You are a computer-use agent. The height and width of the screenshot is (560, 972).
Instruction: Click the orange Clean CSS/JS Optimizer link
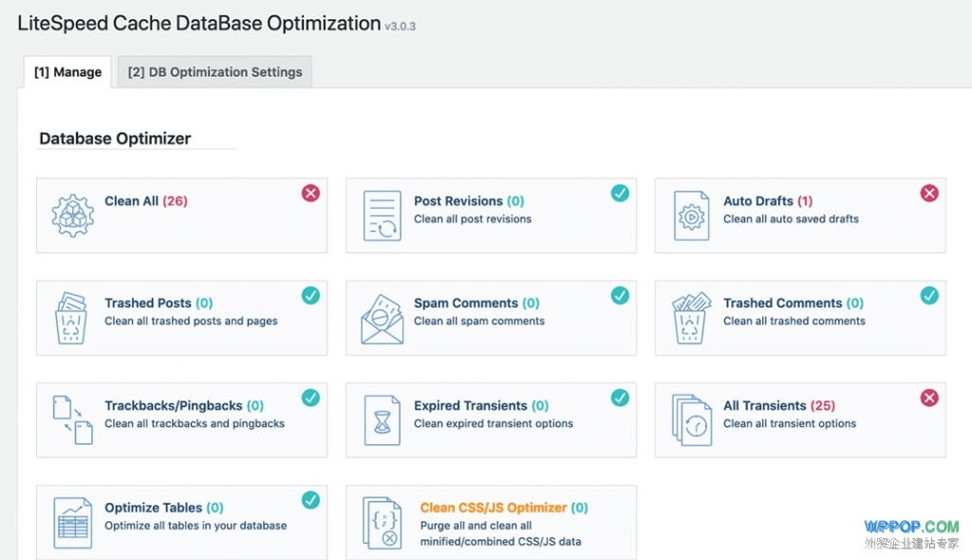(x=494, y=508)
